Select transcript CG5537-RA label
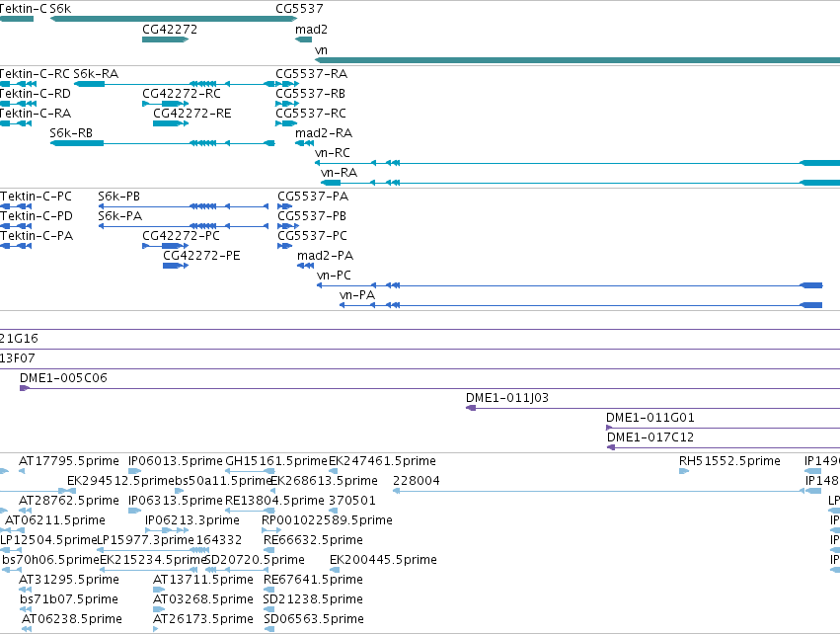Viewport: 840px width, 634px height. click(x=312, y=74)
